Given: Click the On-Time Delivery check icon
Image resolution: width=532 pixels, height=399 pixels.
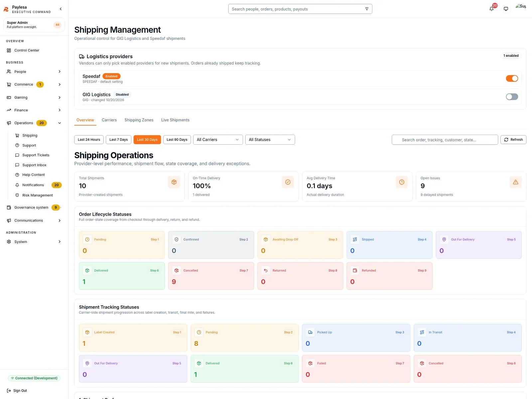Looking at the screenshot, I should click(x=288, y=182).
